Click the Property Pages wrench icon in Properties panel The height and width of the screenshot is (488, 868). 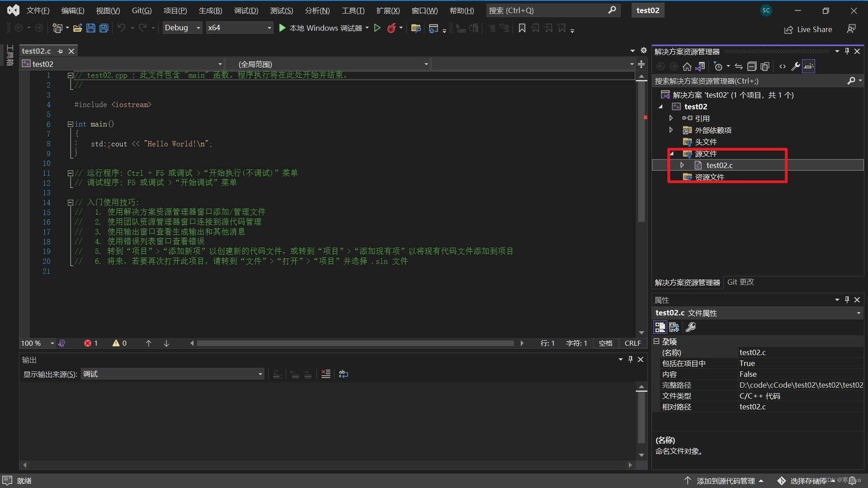pos(691,327)
